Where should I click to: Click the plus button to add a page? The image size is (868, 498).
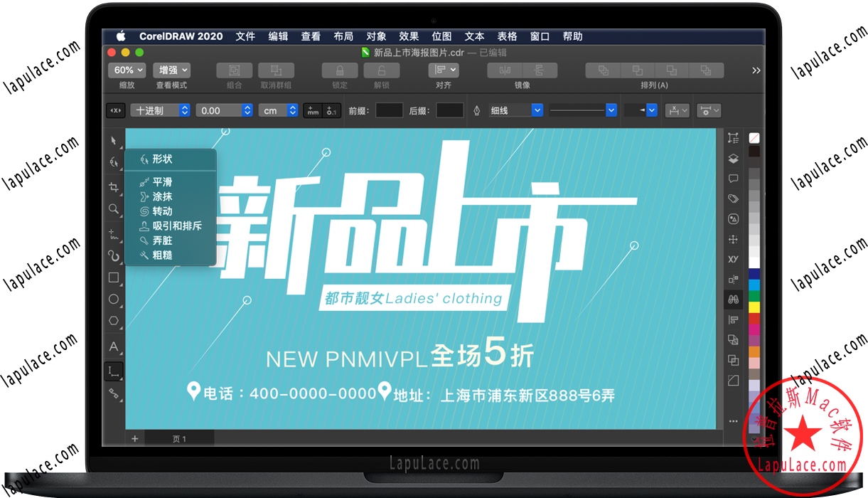[134, 439]
